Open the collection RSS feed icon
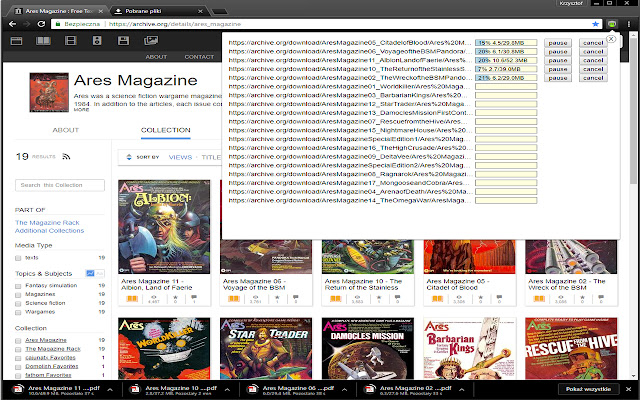 [x=67, y=157]
